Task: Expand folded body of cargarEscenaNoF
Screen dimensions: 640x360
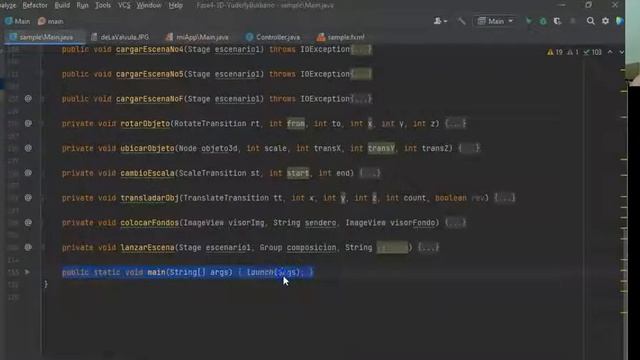Action: (362, 99)
